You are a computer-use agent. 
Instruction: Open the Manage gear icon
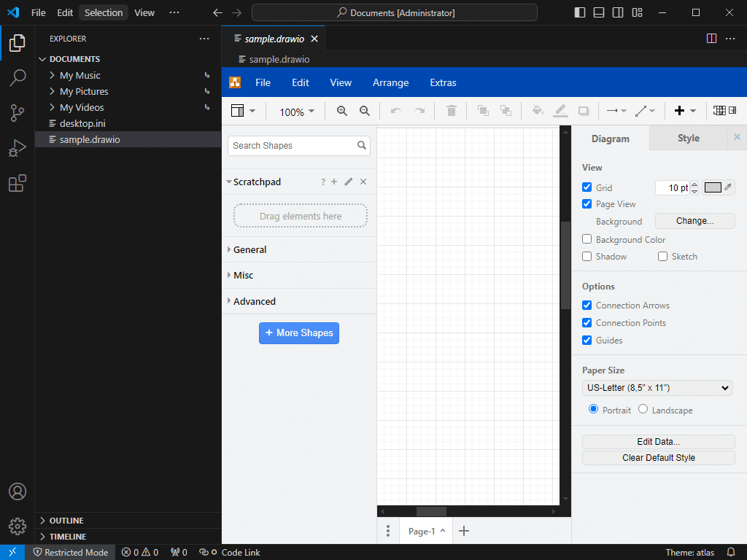(18, 526)
